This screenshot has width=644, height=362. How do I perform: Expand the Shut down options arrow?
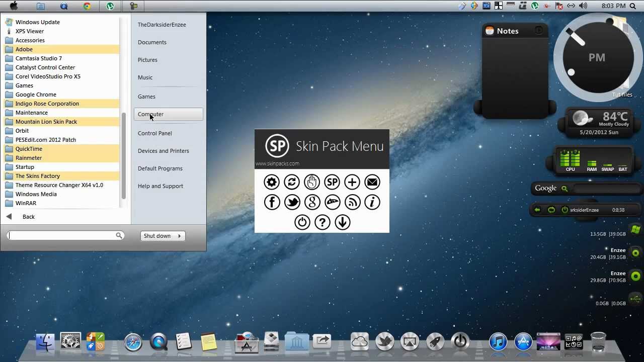pos(179,236)
